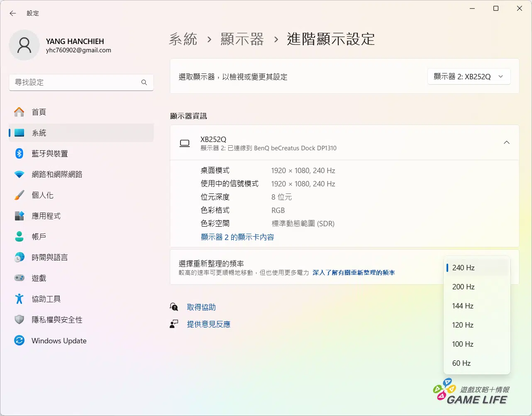Image resolution: width=532 pixels, height=416 pixels.
Task: Select 120 Hz refresh rate option
Action: pyautogui.click(x=463, y=325)
